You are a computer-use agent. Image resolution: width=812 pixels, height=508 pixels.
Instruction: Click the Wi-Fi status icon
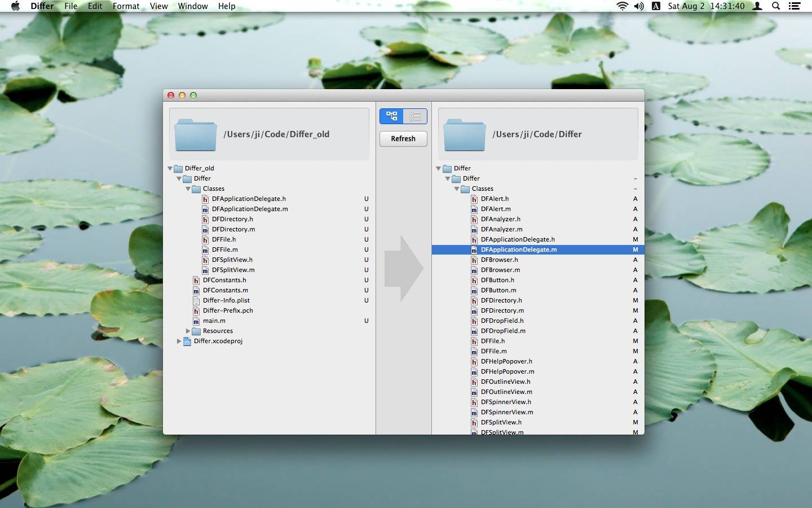pyautogui.click(x=622, y=6)
